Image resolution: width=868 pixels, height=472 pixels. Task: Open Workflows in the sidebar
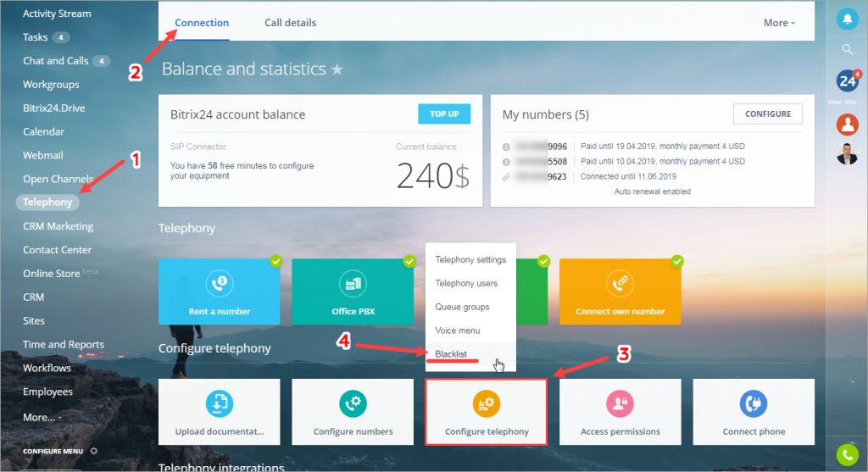pyautogui.click(x=47, y=368)
